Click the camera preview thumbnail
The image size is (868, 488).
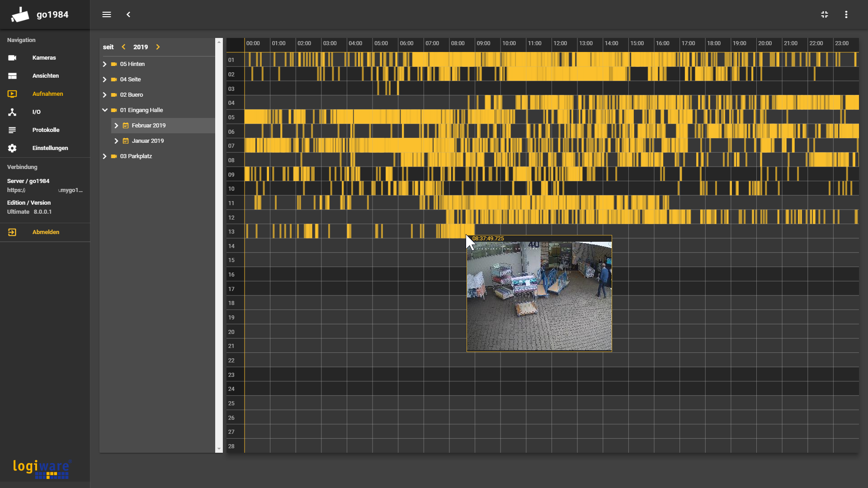pos(539,296)
